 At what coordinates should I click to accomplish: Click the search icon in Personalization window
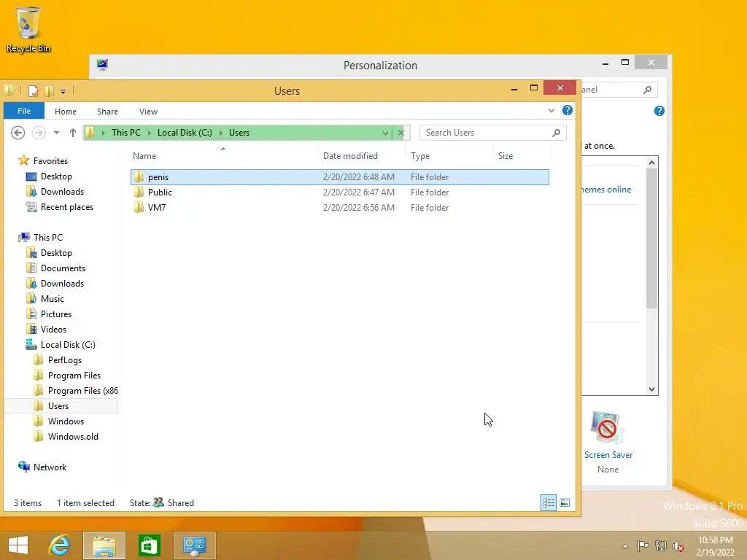click(648, 90)
